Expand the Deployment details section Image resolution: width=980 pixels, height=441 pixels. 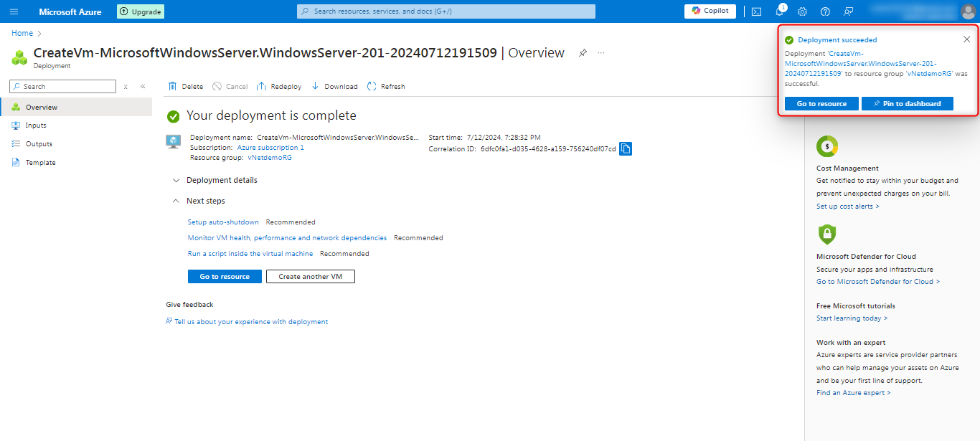tap(215, 180)
